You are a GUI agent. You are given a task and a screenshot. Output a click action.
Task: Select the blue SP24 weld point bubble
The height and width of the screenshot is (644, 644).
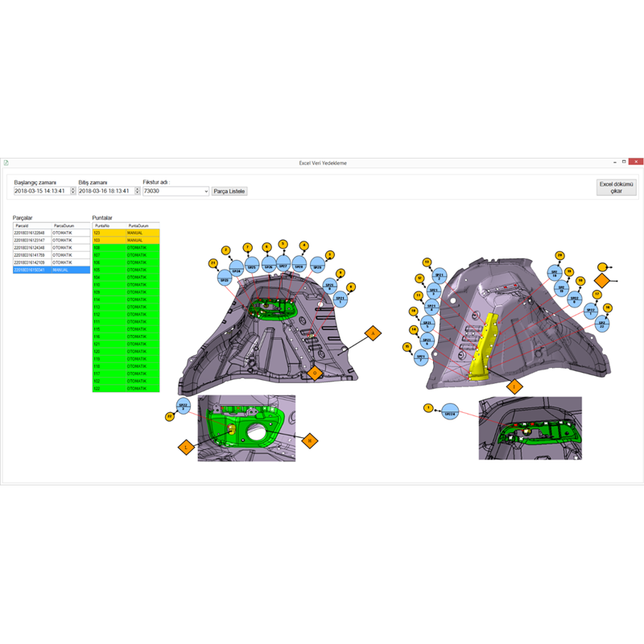(x=237, y=268)
